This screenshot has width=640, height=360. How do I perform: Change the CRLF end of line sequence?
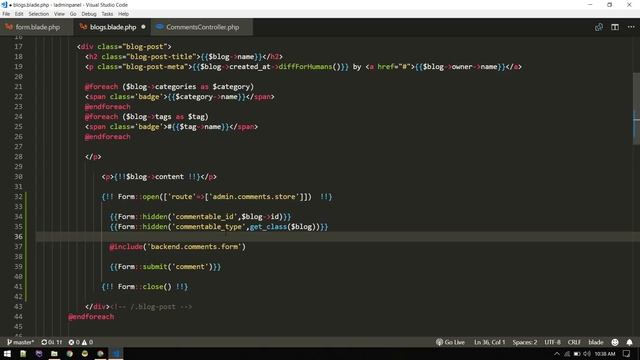point(574,342)
